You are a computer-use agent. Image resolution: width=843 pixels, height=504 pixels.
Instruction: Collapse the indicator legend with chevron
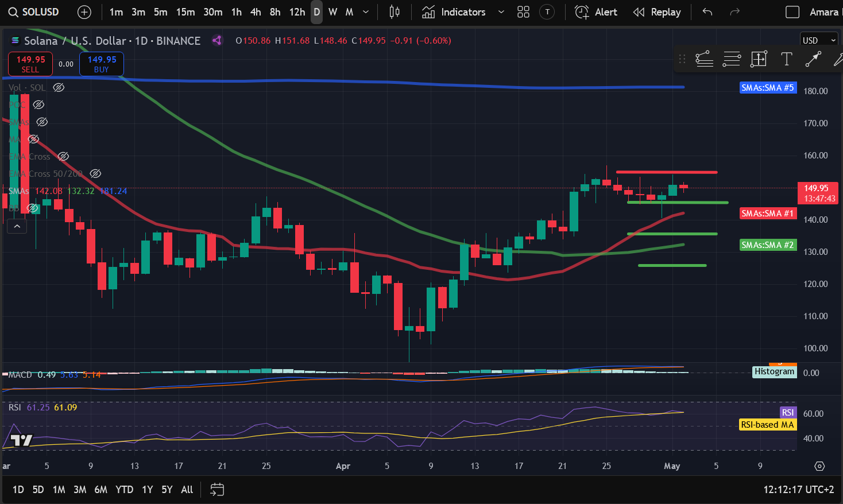[x=17, y=227]
